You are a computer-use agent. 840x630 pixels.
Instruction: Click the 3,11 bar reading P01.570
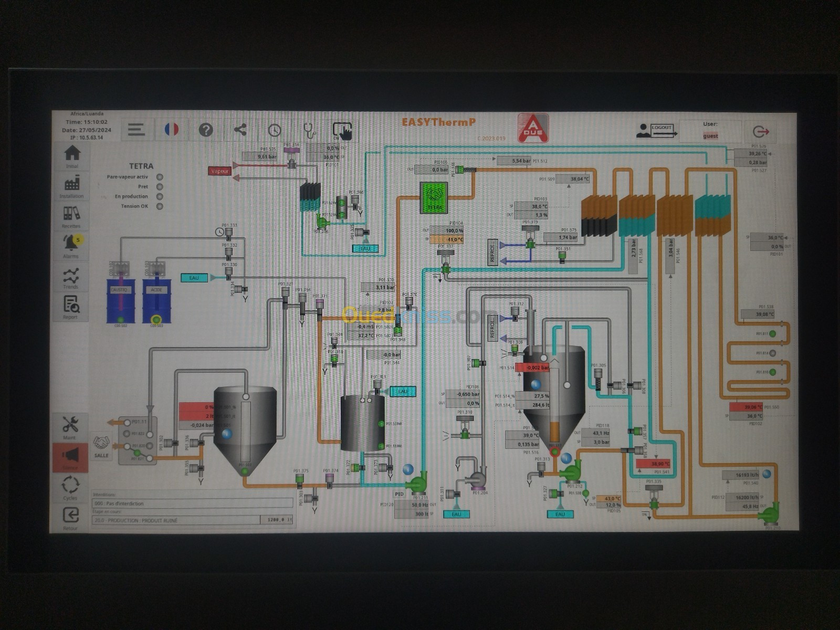click(377, 287)
